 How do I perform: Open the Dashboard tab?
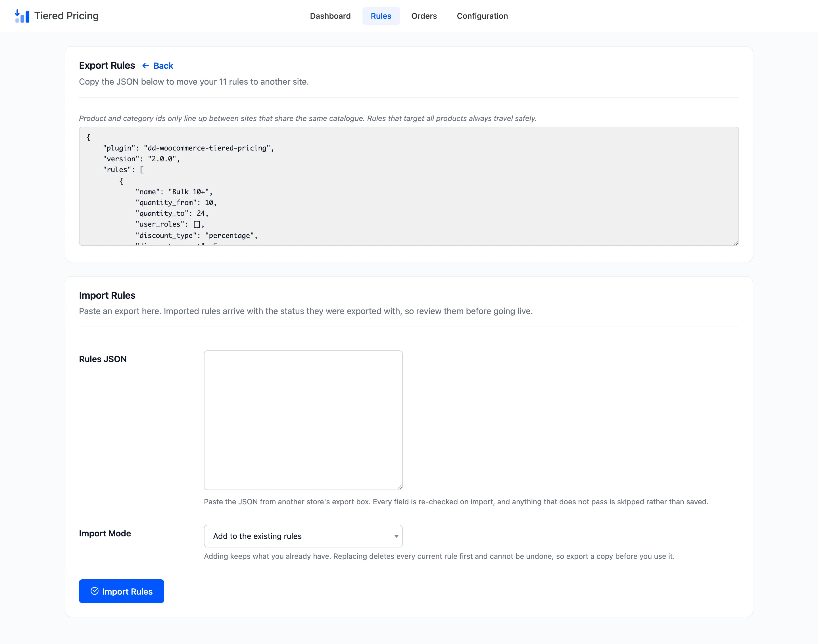[330, 16]
